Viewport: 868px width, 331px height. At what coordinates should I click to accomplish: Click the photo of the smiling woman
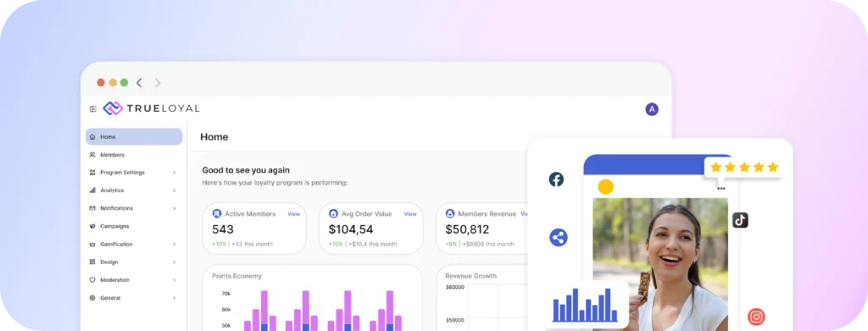pyautogui.click(x=659, y=264)
